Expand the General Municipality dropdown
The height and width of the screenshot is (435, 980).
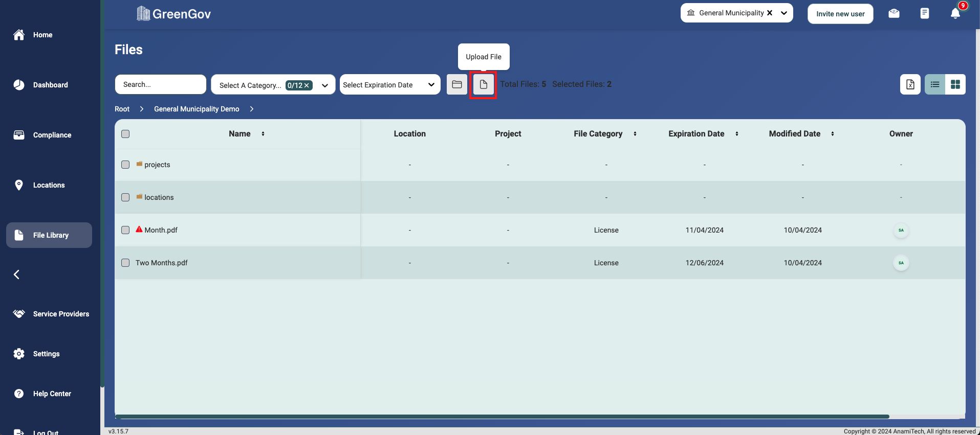pyautogui.click(x=784, y=13)
